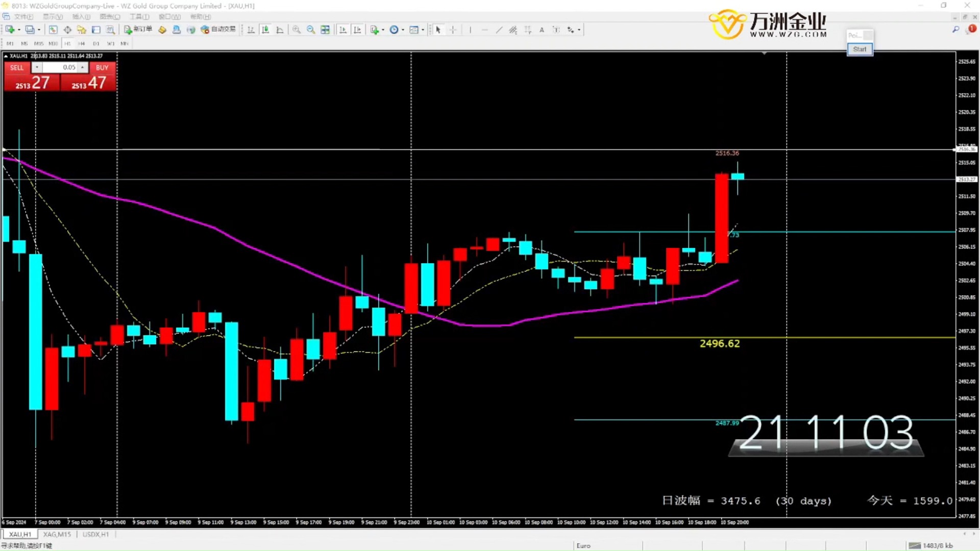Toggle candlestick chart mode
This screenshot has height=551, width=980.
[x=265, y=30]
